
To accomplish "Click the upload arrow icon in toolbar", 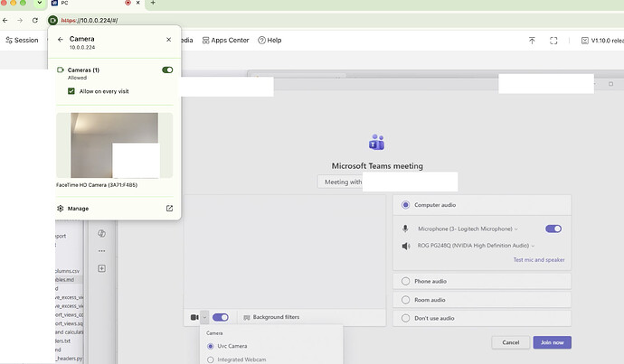I will [x=532, y=41].
